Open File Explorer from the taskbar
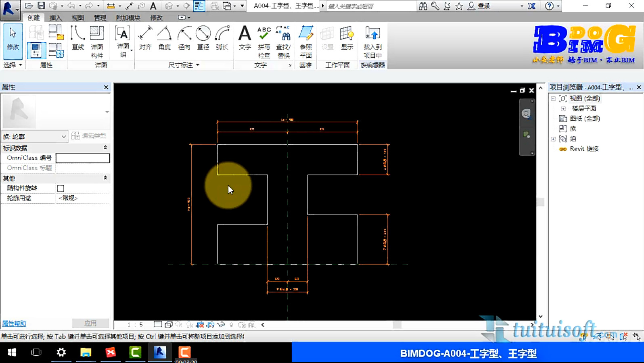The width and height of the screenshot is (644, 363). [86, 353]
